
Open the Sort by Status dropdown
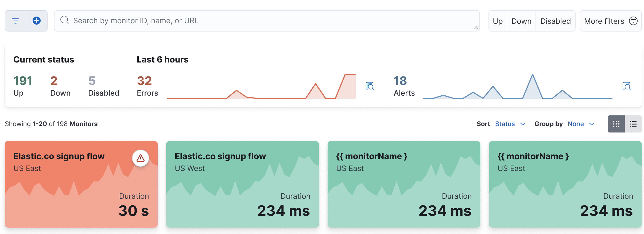[509, 124]
